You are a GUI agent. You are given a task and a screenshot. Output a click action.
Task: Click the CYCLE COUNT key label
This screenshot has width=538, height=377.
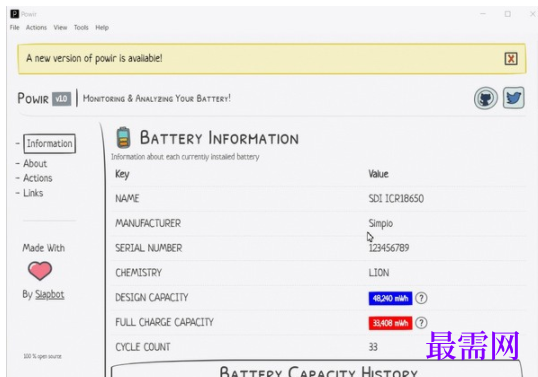(x=143, y=347)
